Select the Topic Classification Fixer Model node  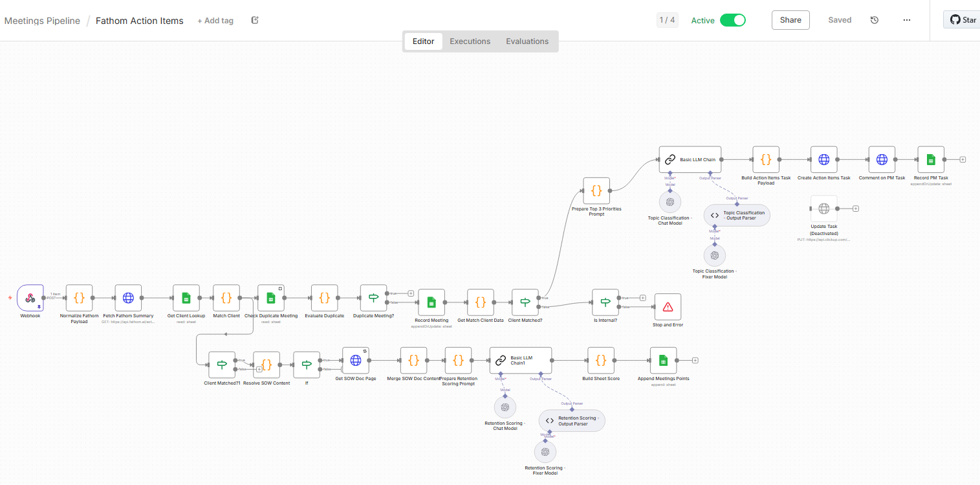point(714,255)
